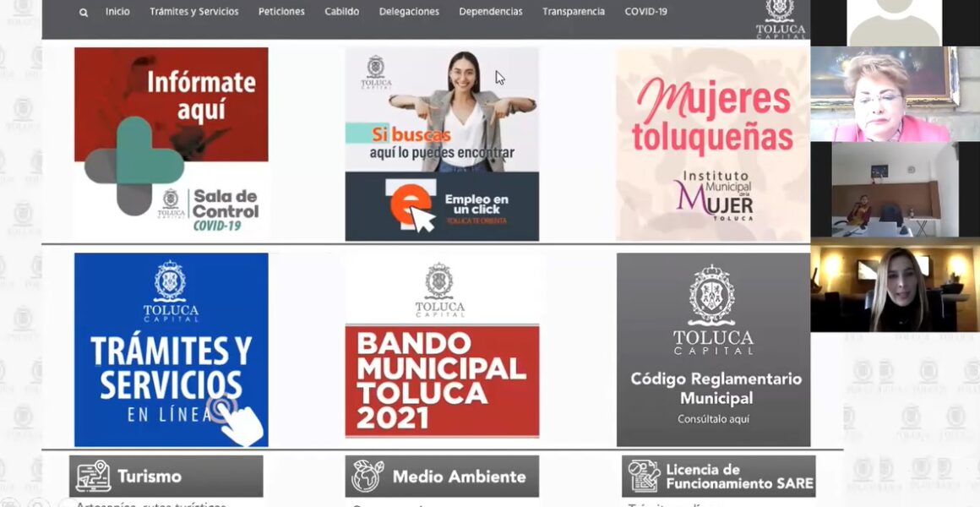Screen dimensions: 980x507
Task: Go to the Cabildo menu
Action: pos(342,12)
